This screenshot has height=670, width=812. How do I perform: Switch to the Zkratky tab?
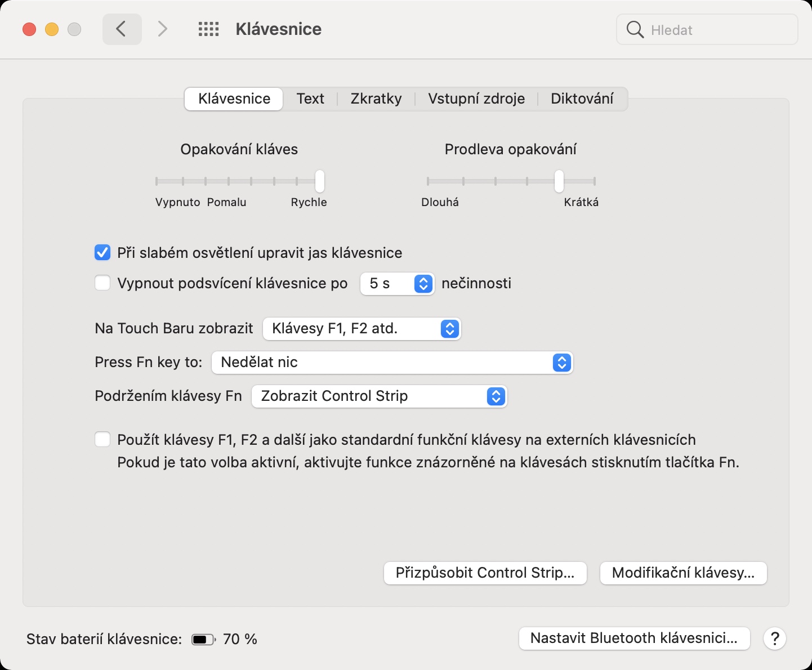tap(376, 99)
